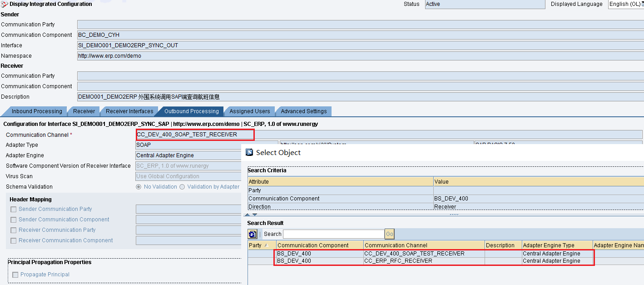This screenshot has width=644, height=285.
Task: Click the Go button beside Search
Action: point(389,234)
